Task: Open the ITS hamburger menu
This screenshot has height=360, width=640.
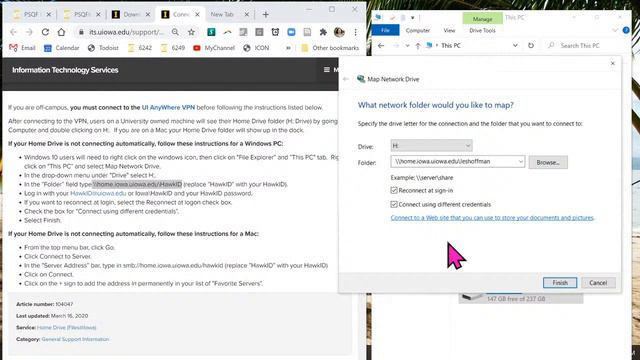Action: point(327,70)
